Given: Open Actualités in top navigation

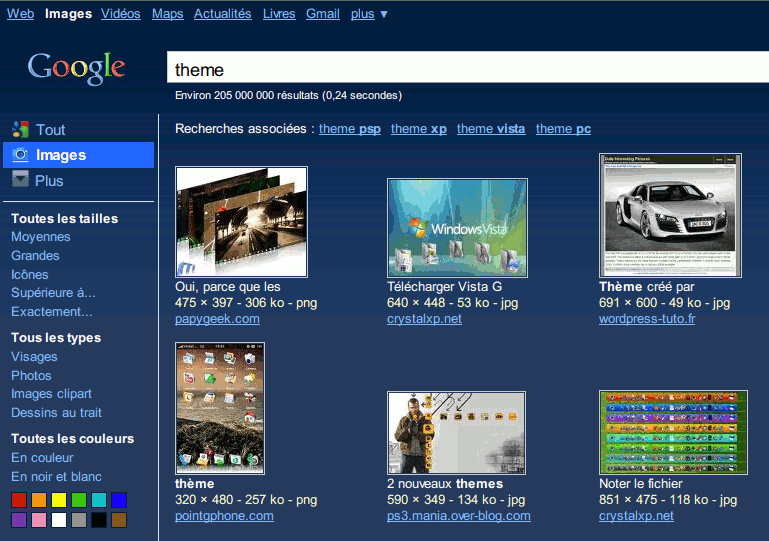Looking at the screenshot, I should click(x=223, y=14).
